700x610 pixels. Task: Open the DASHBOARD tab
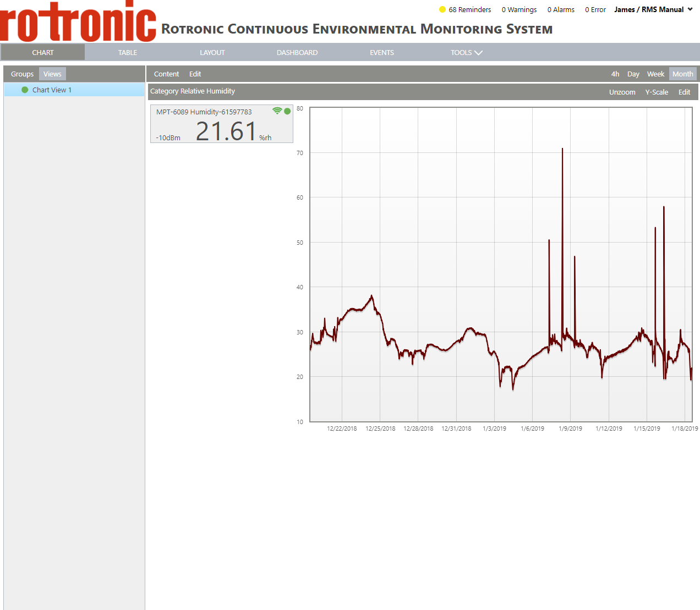click(x=297, y=53)
